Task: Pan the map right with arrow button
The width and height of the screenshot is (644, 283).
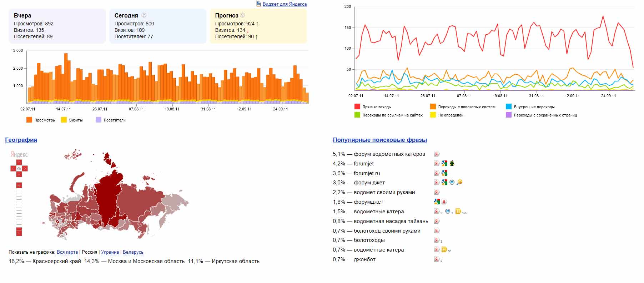Action: click(25, 168)
